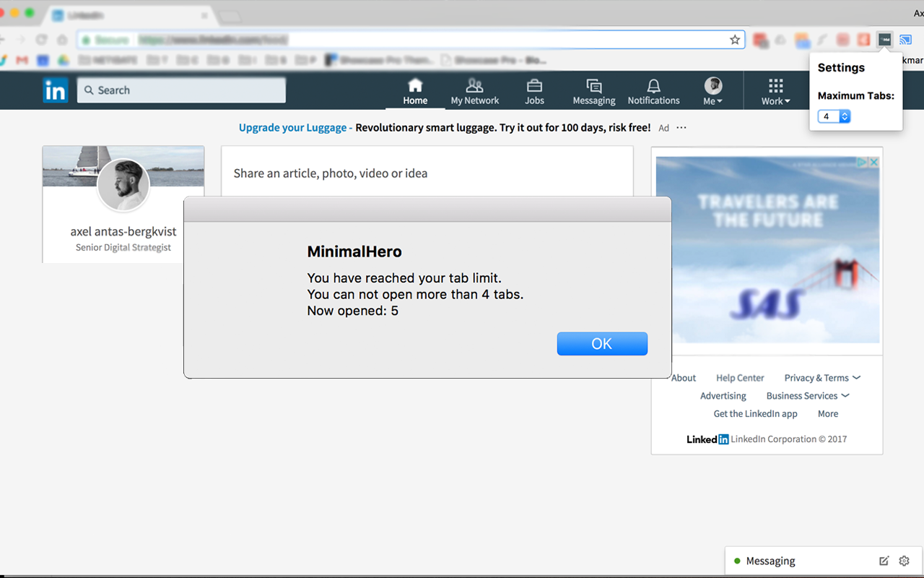Open a new browser tab
The height and width of the screenshot is (578, 924).
point(230,16)
